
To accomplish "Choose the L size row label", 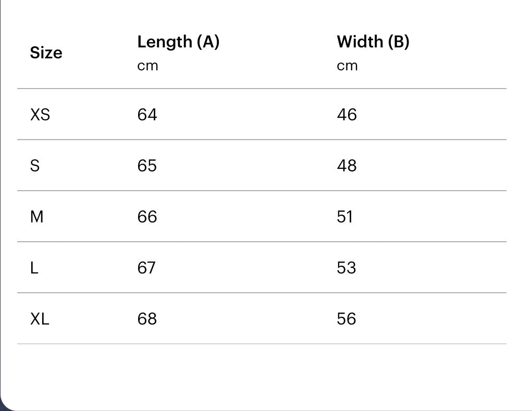I will [34, 267].
